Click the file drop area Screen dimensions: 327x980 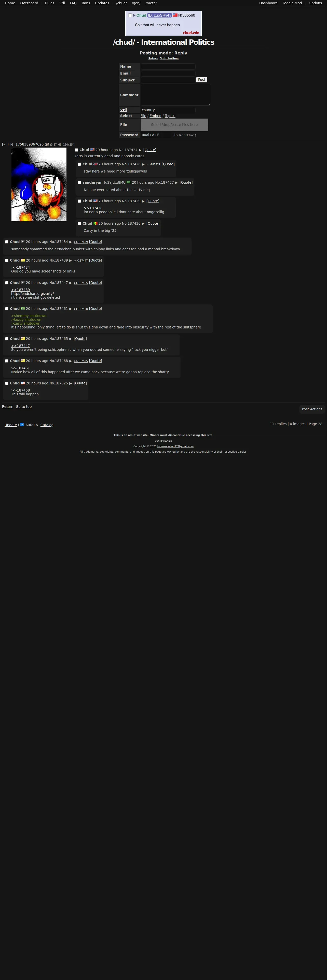pos(174,125)
